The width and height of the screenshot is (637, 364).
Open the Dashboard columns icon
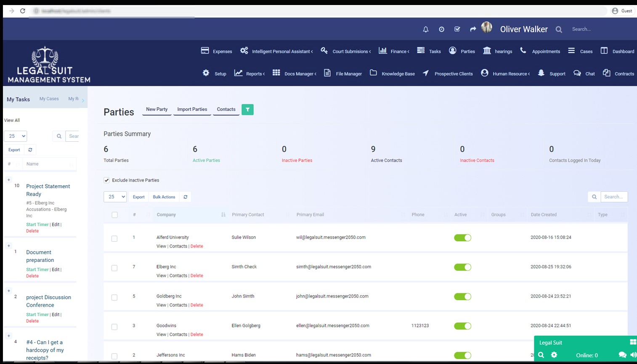(604, 50)
